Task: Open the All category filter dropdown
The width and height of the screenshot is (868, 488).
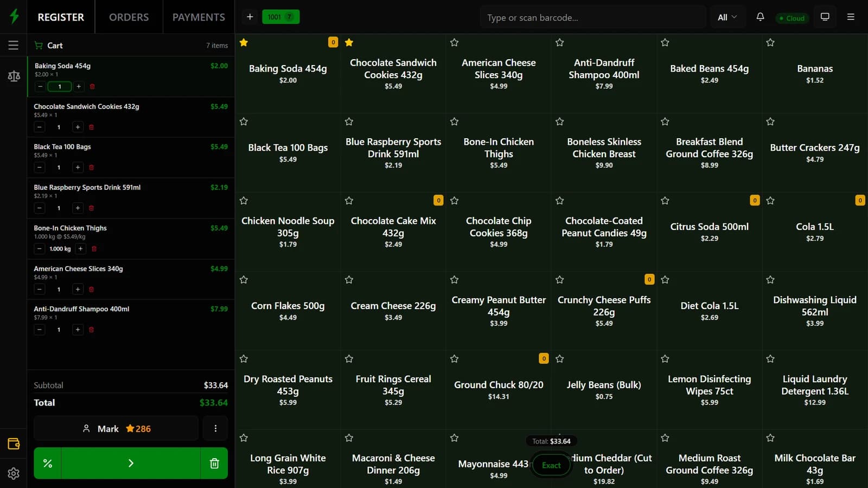Action: (x=727, y=17)
